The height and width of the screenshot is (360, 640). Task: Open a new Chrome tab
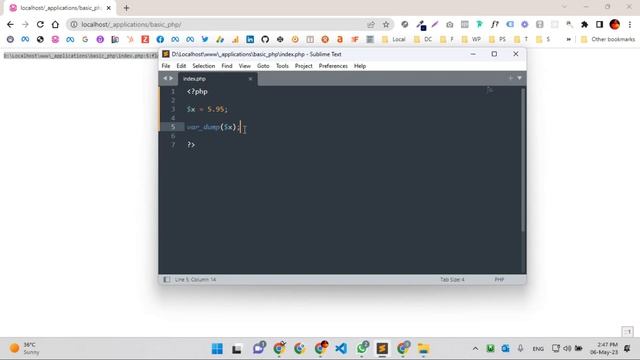pos(127,8)
